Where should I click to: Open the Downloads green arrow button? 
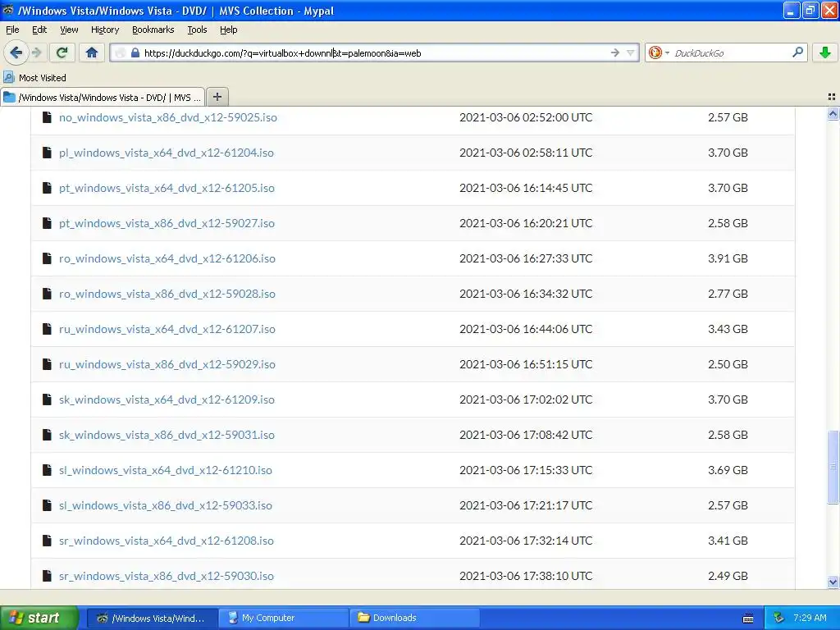pyautogui.click(x=825, y=52)
